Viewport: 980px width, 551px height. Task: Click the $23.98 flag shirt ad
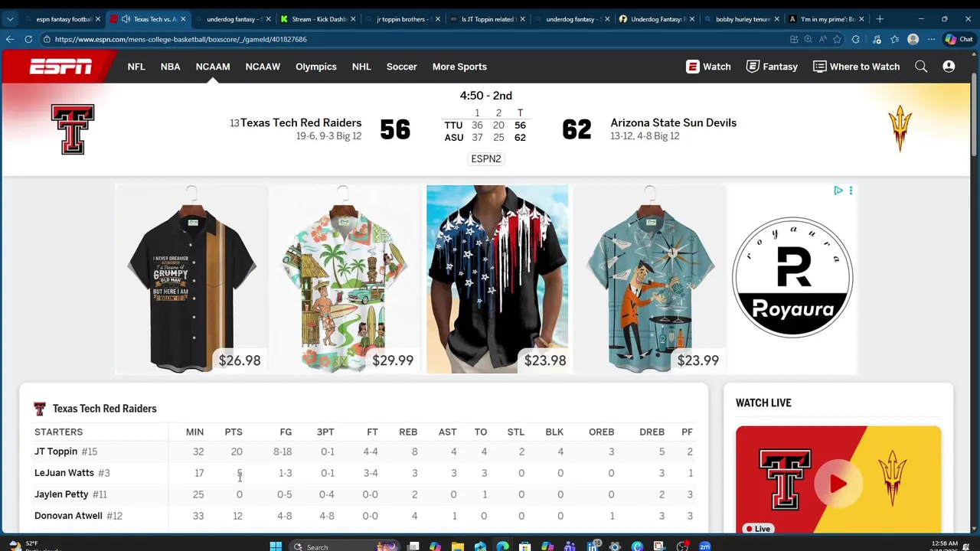point(498,279)
